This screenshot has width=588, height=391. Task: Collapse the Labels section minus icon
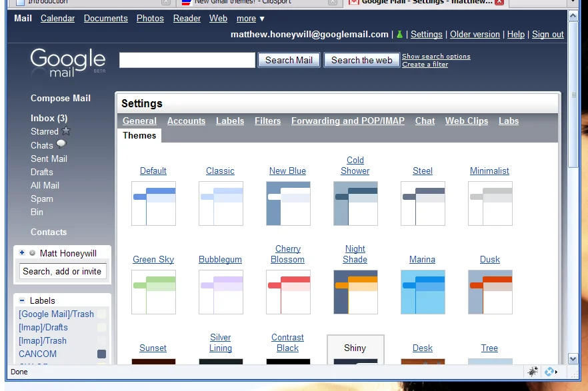point(22,300)
